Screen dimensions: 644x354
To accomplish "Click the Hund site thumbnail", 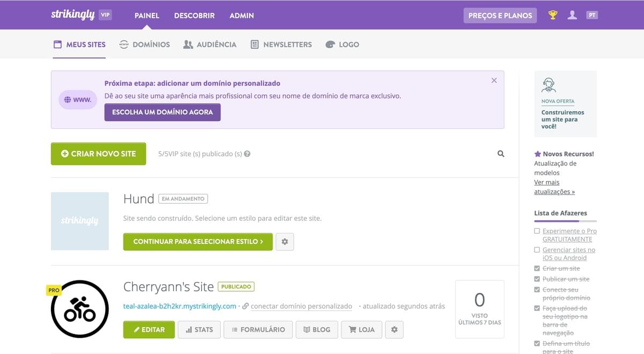I will pos(80,221).
